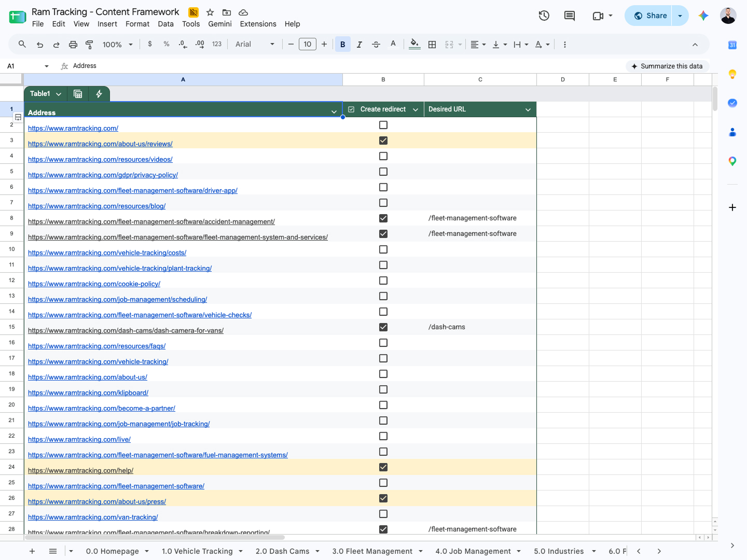Open the name box dropdown arrow
Screen dimensions: 747x560
pyautogui.click(x=47, y=66)
